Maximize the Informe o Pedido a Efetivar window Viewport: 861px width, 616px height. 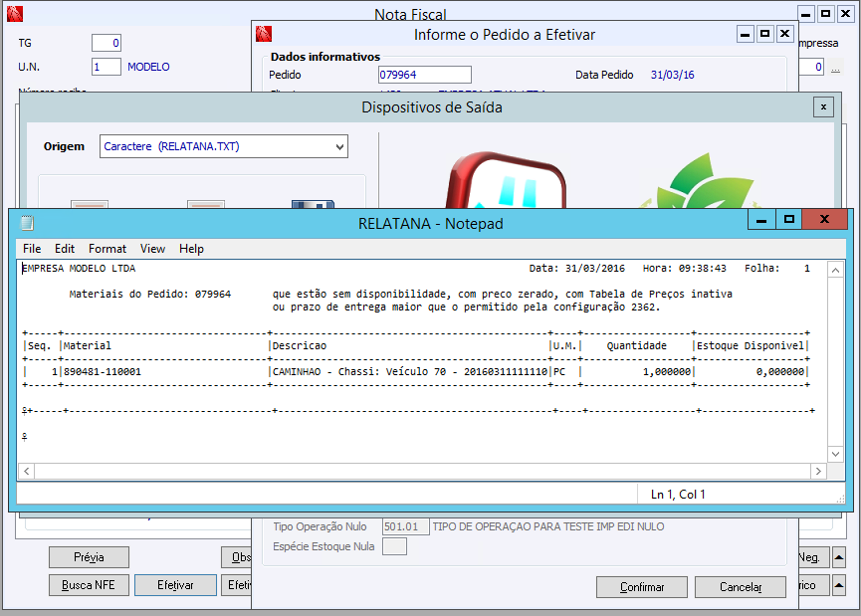point(764,34)
